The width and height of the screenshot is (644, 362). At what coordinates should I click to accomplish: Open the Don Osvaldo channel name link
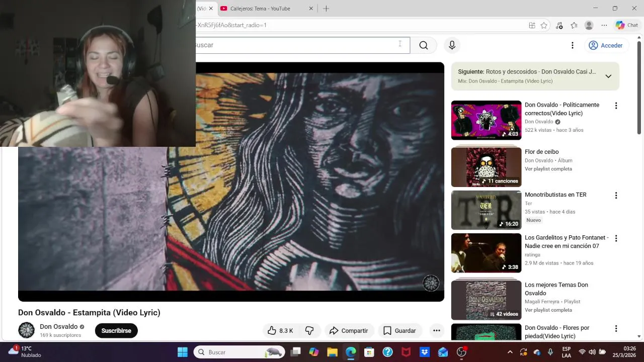(59, 326)
